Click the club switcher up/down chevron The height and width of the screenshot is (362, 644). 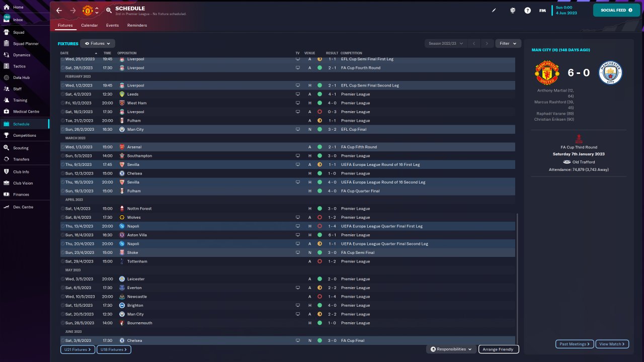click(97, 11)
